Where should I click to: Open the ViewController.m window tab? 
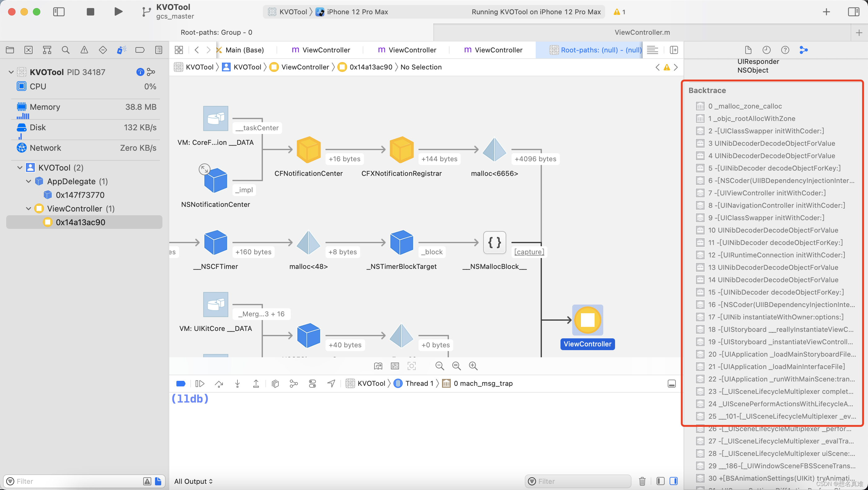642,32
